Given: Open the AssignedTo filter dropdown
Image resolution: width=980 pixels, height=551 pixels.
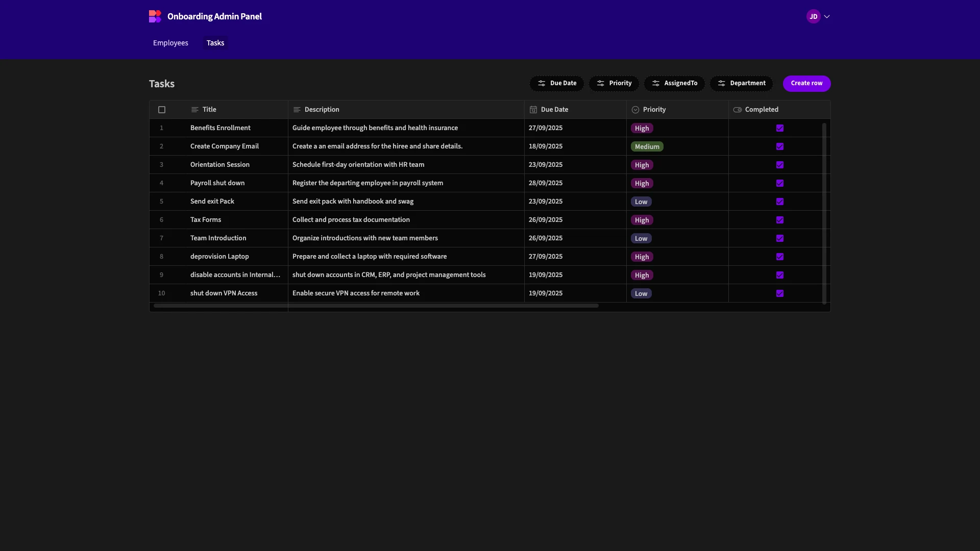Looking at the screenshot, I should coord(674,83).
